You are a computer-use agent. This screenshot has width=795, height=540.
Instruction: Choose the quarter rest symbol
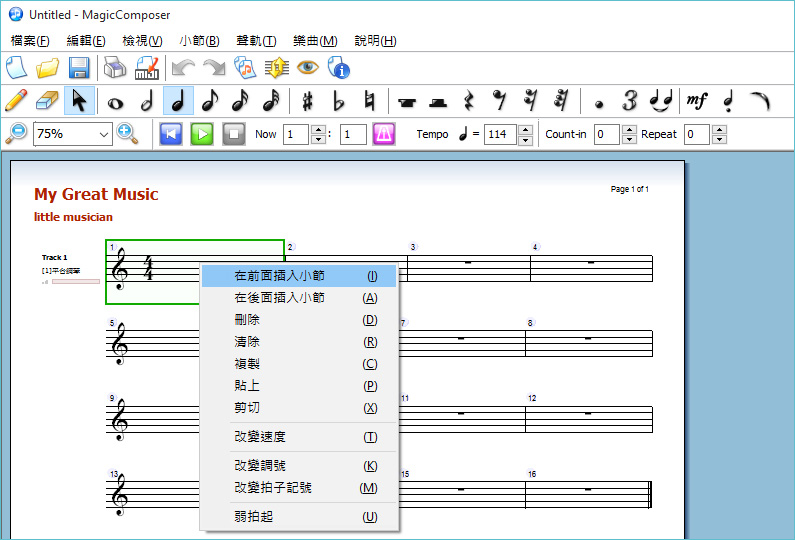[x=468, y=101]
